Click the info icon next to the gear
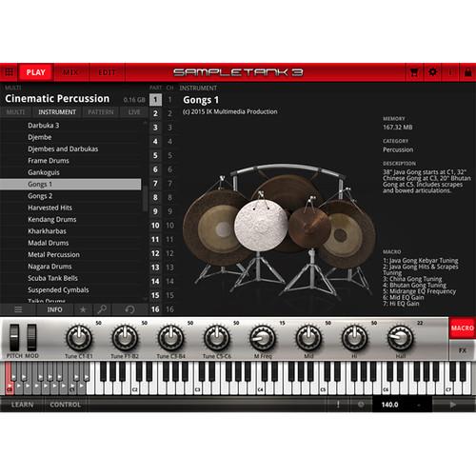This screenshot has height=476, width=476. 450,72
